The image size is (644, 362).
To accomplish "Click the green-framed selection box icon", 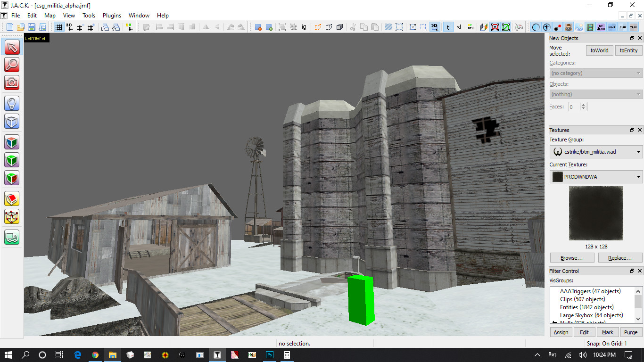I will (506, 27).
